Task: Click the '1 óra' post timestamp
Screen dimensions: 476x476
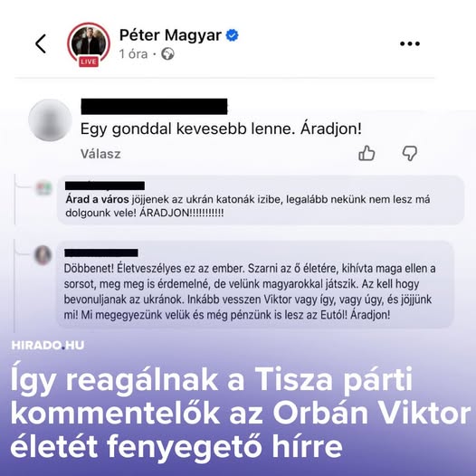Action: coord(133,54)
